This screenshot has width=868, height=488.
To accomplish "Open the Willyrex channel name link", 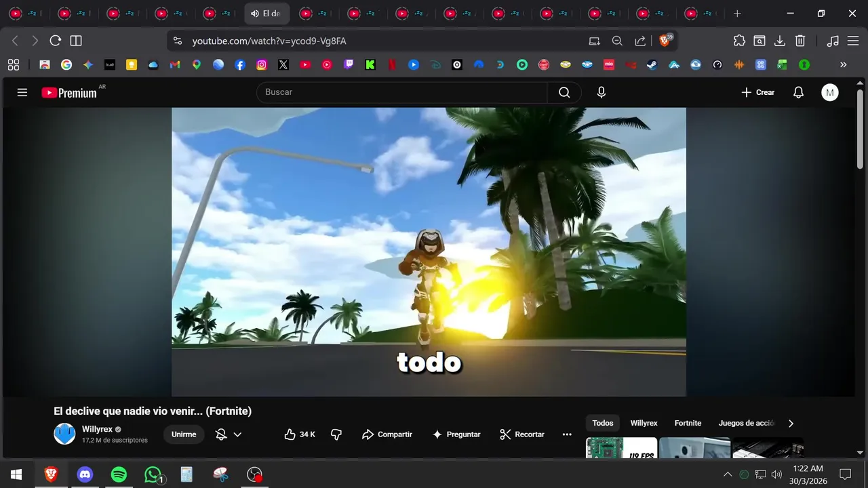I will tap(97, 429).
